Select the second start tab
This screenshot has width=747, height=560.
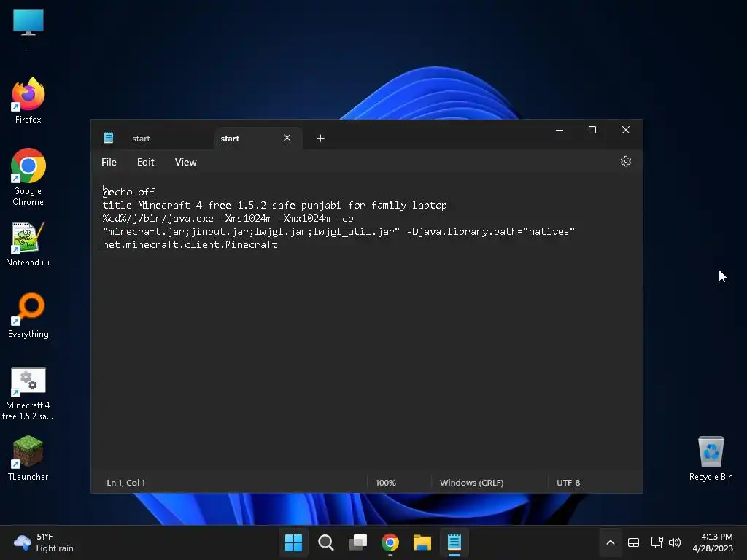(x=230, y=139)
